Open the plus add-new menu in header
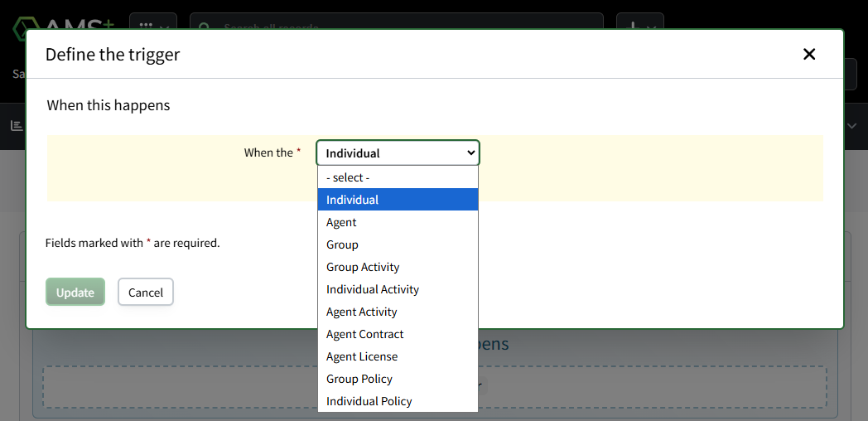 click(640, 22)
